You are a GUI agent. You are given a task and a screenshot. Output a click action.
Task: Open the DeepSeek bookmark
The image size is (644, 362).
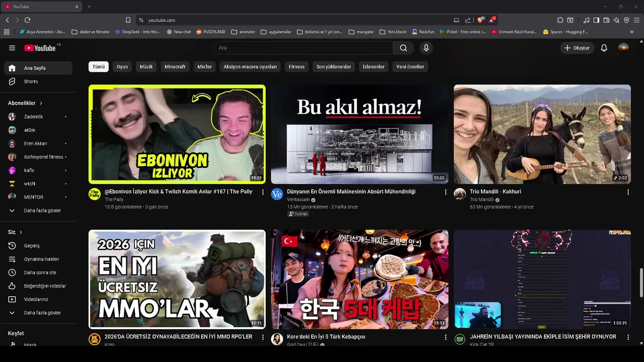(137, 32)
